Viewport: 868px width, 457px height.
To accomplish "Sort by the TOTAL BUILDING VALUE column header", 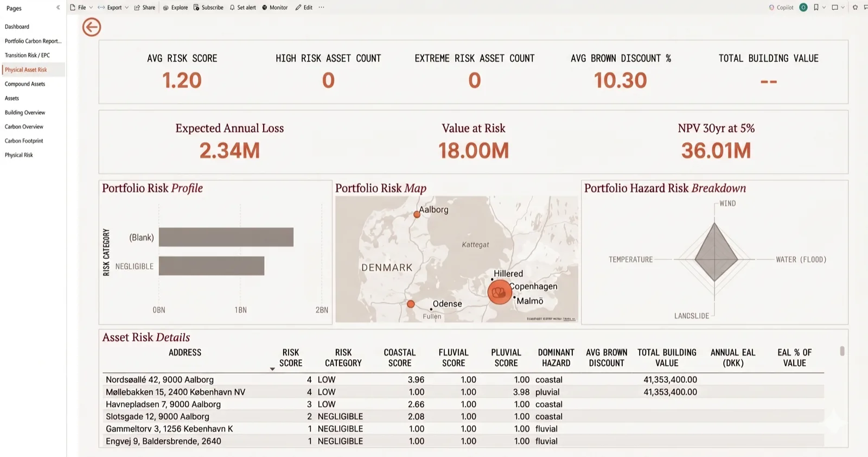I will [667, 358].
